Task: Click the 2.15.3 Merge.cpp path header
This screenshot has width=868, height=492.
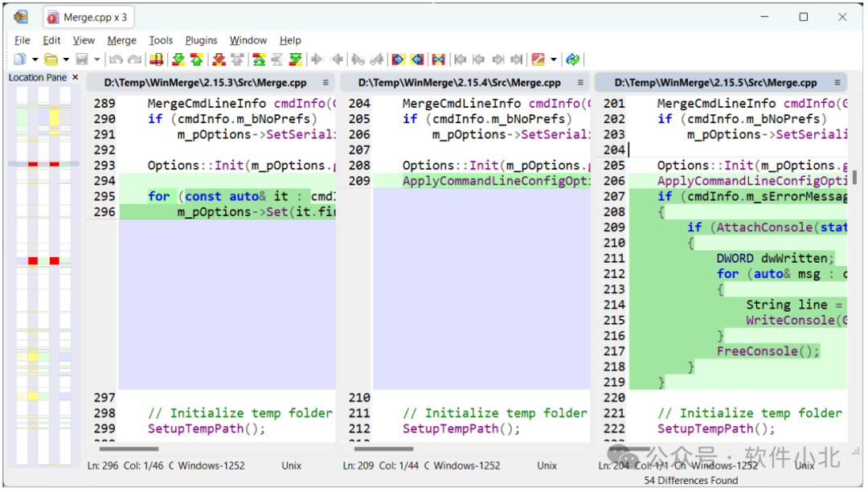Action: 206,83
